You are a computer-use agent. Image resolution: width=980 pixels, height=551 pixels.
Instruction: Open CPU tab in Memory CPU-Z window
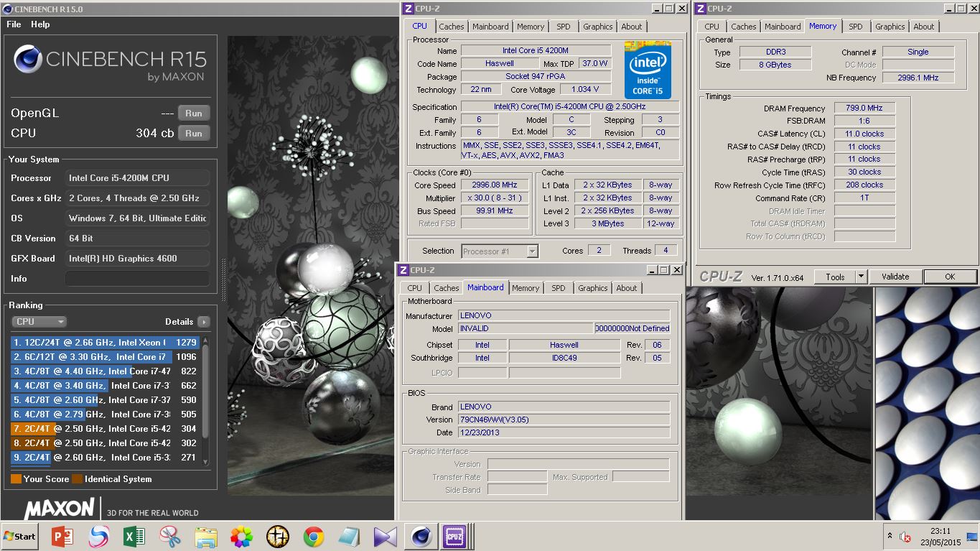point(711,27)
